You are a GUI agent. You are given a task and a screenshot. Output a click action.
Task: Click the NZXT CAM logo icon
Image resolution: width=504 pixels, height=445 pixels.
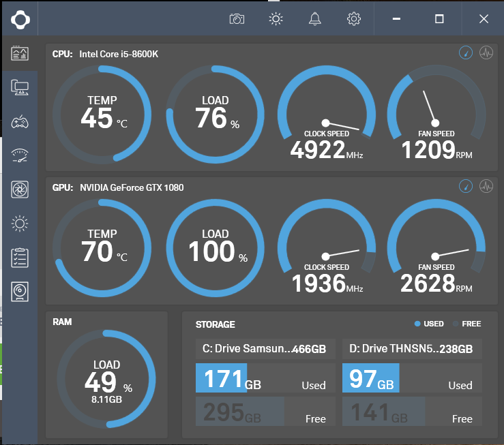(20, 19)
